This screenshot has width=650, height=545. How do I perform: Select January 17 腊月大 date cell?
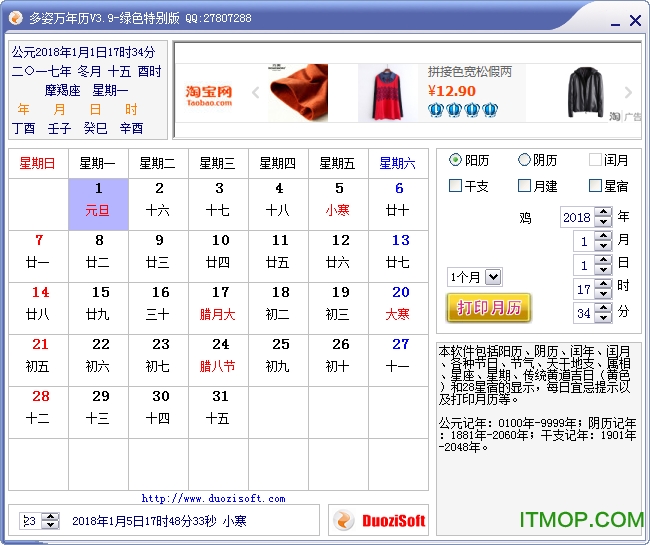click(x=218, y=308)
